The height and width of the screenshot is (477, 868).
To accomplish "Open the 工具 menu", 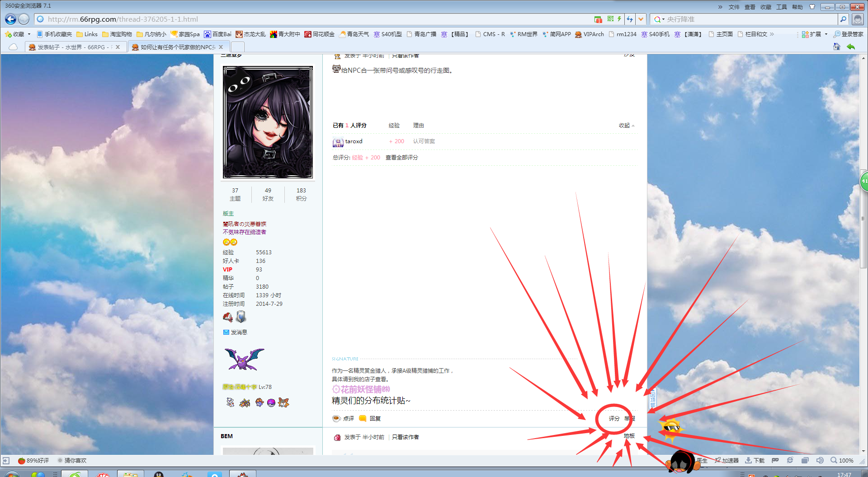I will tap(782, 7).
